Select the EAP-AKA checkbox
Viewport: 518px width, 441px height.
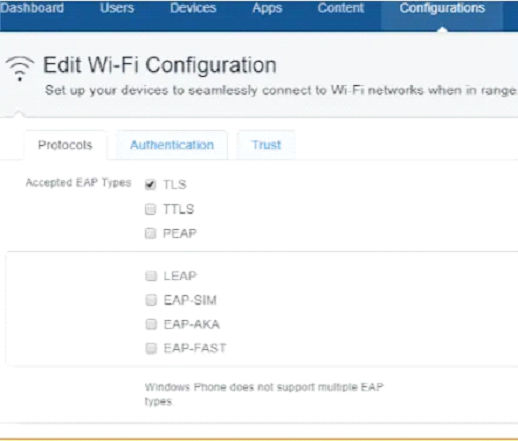click(151, 324)
